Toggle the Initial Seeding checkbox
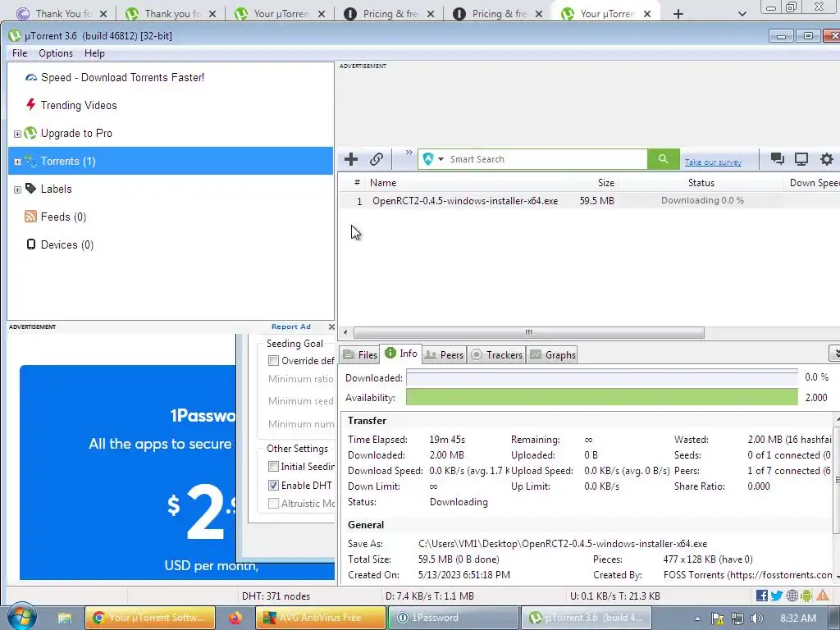Screen dimensions: 840x630 [273, 467]
